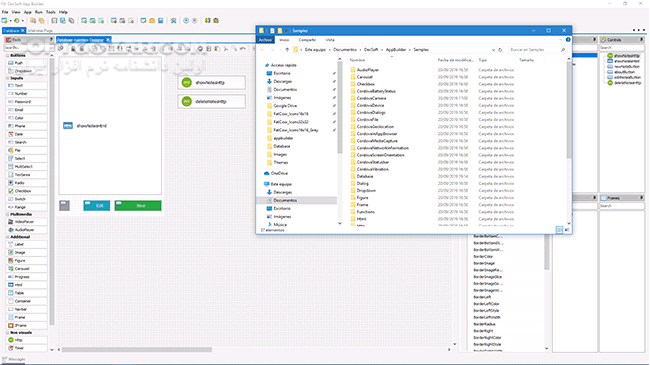
Task: Pick the Table control tool
Action: click(27, 293)
